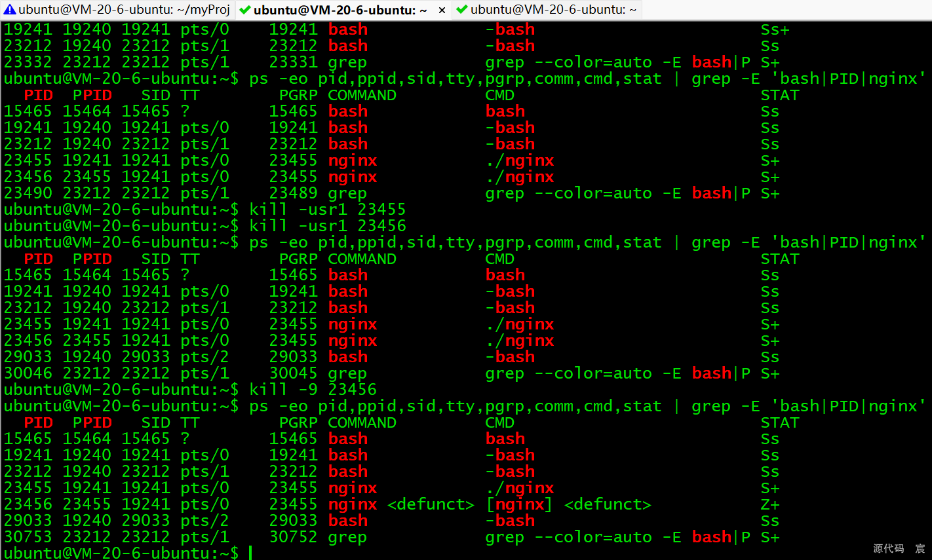Click the 'Ss+' status in the top row

[x=775, y=29]
